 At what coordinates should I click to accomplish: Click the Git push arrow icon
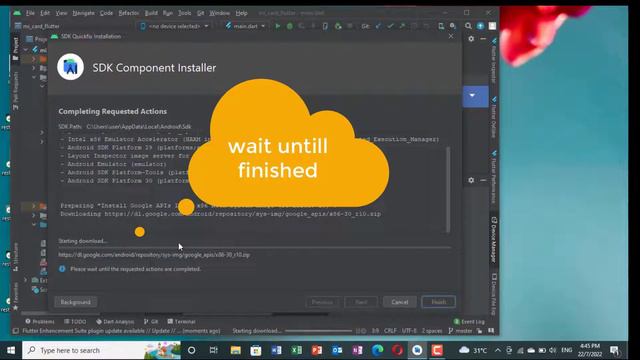[x=402, y=26]
